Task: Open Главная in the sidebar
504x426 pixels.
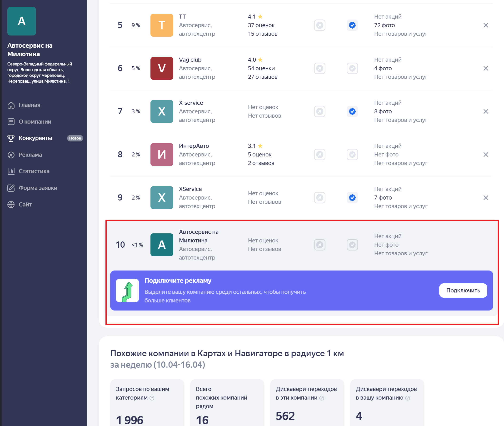Action: click(x=29, y=105)
